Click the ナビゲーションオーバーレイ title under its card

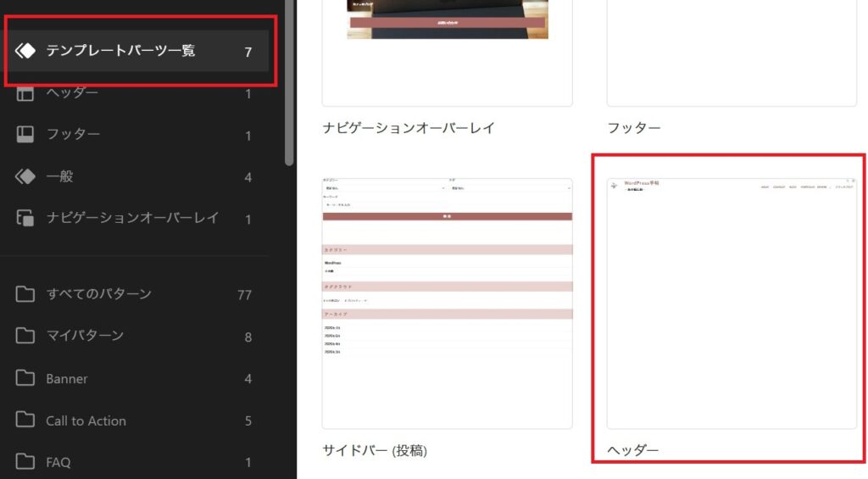409,128
